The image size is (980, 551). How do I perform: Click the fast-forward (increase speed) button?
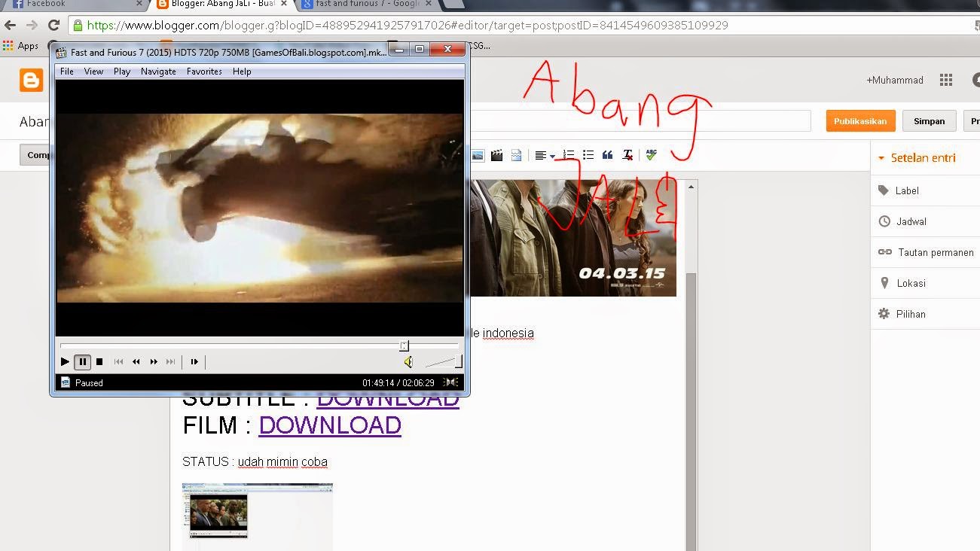[154, 362]
